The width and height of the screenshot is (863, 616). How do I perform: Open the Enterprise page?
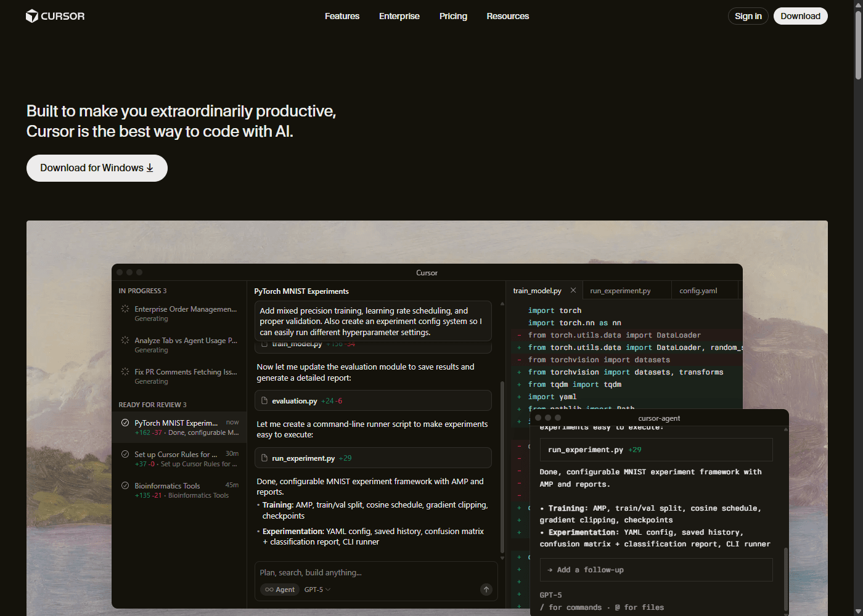click(399, 16)
